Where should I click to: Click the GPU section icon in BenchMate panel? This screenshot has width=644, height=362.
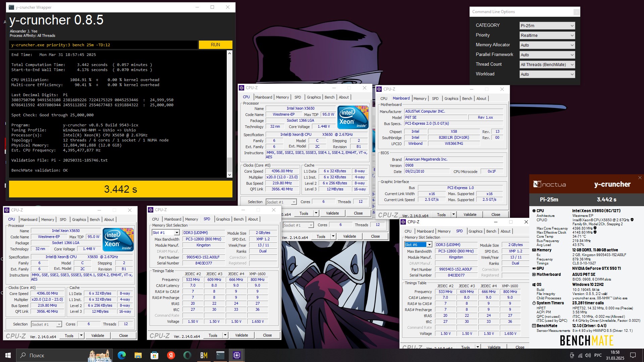(x=534, y=268)
